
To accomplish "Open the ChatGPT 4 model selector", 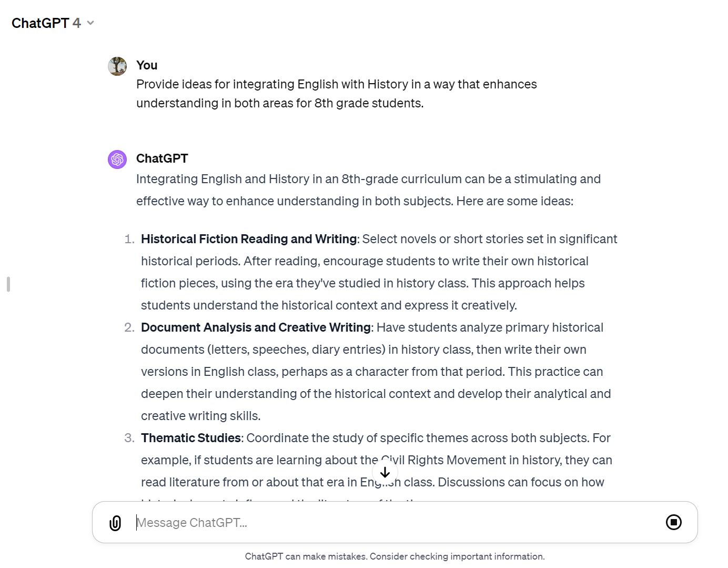I will pyautogui.click(x=46, y=23).
